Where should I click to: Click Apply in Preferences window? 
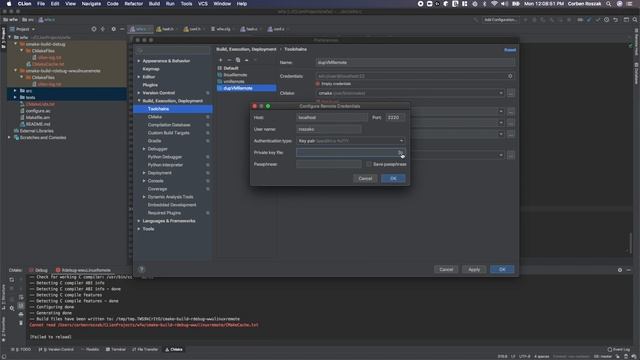(x=474, y=269)
